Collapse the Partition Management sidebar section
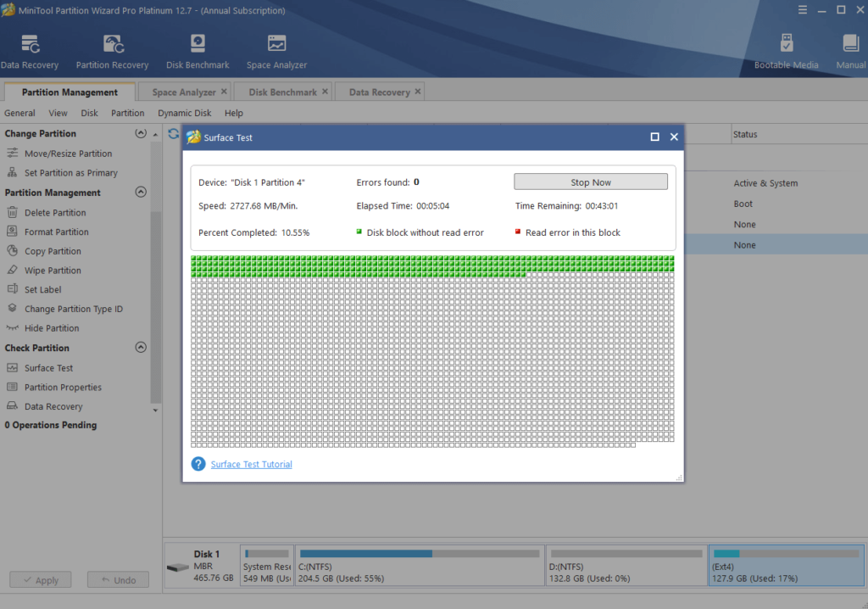 [141, 192]
